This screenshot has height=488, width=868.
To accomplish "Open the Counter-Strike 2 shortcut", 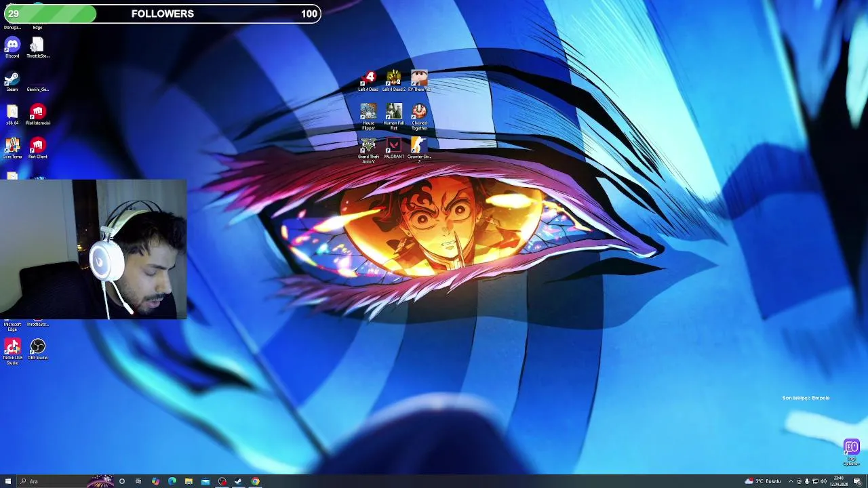I will point(419,150).
